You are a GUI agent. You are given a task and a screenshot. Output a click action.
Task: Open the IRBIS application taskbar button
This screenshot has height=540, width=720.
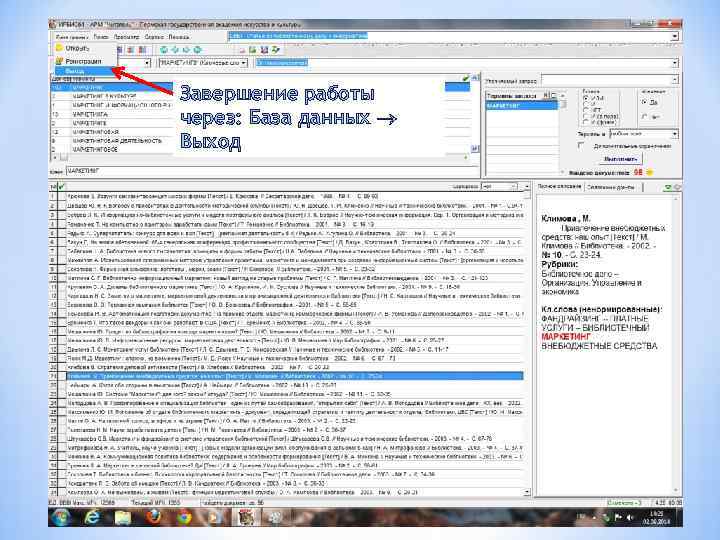click(x=247, y=518)
